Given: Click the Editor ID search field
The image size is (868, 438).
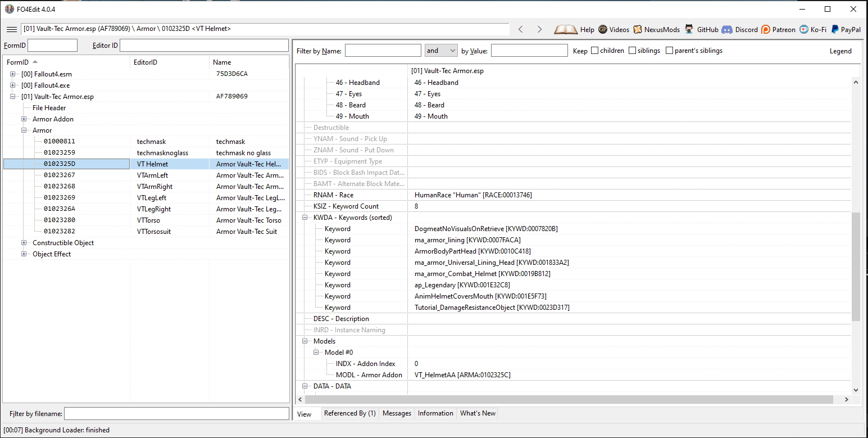Looking at the screenshot, I should [204, 46].
